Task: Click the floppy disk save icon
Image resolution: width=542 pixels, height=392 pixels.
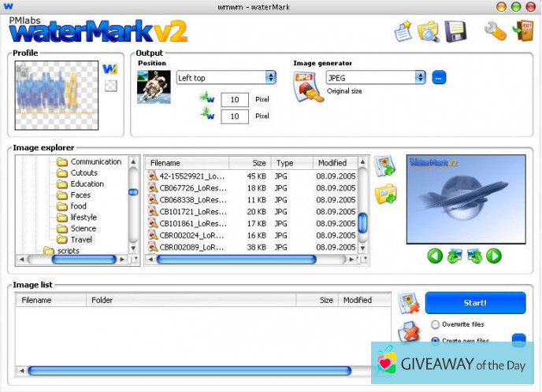Action: (x=455, y=31)
